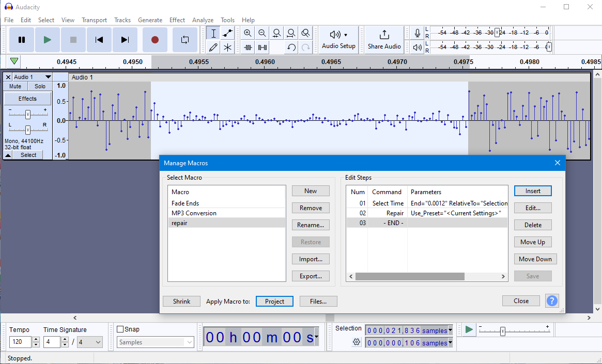This screenshot has width=602, height=364.
Task: Toggle the Loop playback button
Action: pos(184,40)
